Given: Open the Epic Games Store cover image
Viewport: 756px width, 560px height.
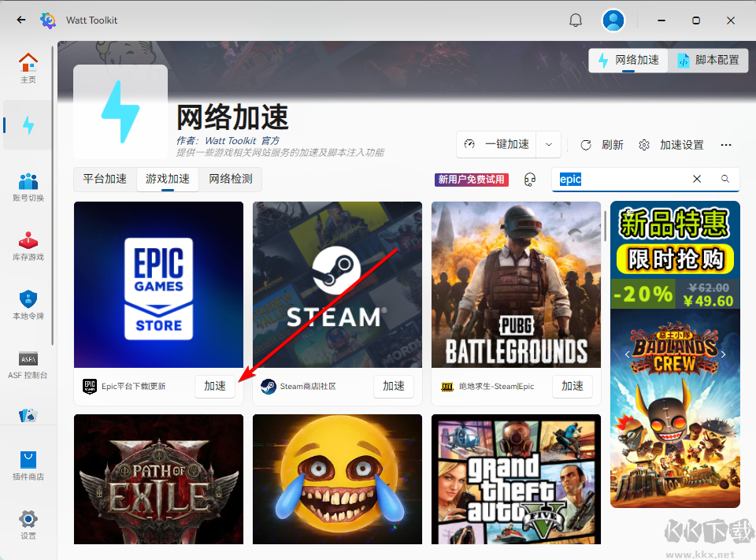Looking at the screenshot, I should click(158, 284).
